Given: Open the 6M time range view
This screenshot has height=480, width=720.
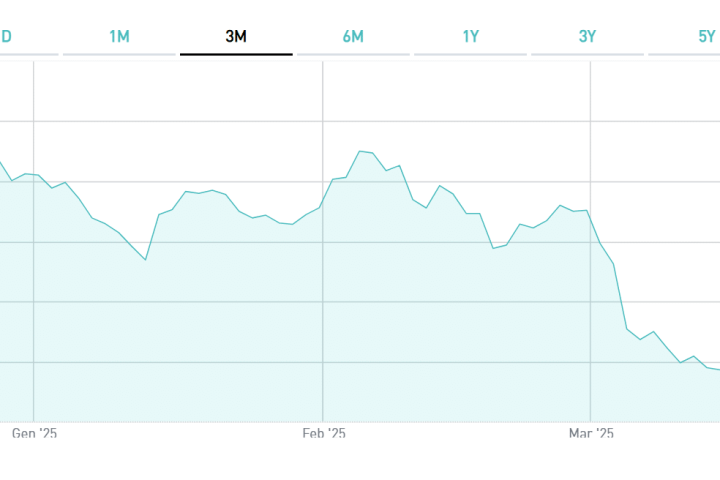Looking at the screenshot, I should pos(353,37).
